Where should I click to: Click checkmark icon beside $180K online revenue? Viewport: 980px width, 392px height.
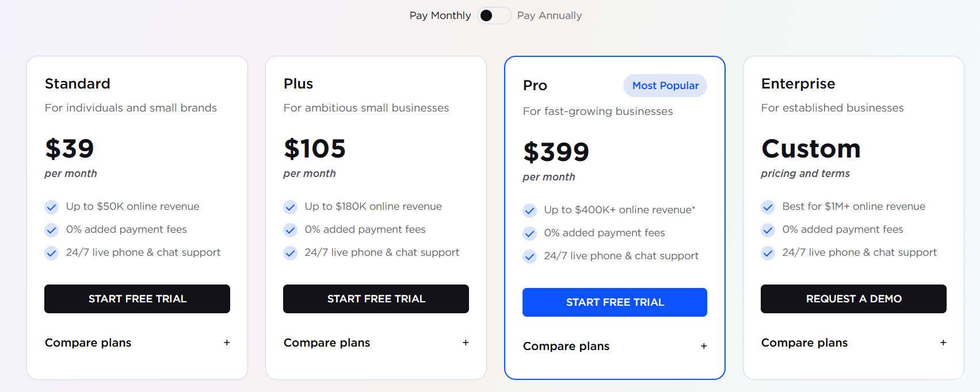click(x=291, y=207)
